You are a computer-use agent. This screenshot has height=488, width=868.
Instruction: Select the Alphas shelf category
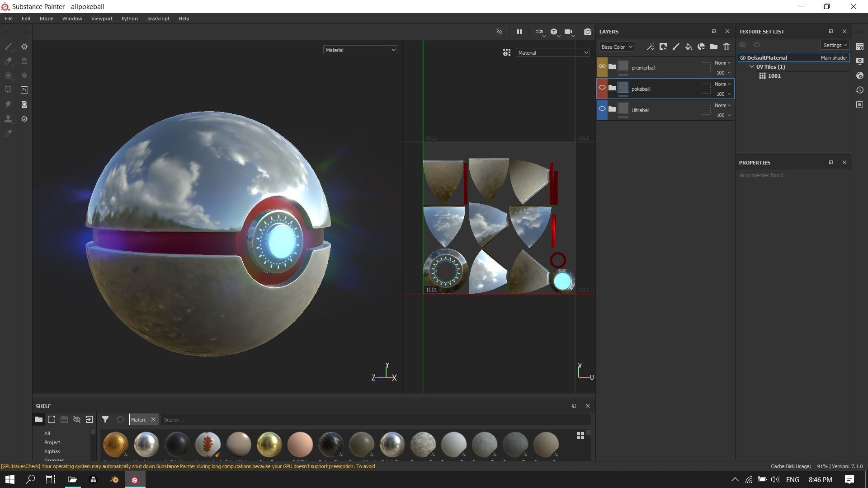[52, 451]
